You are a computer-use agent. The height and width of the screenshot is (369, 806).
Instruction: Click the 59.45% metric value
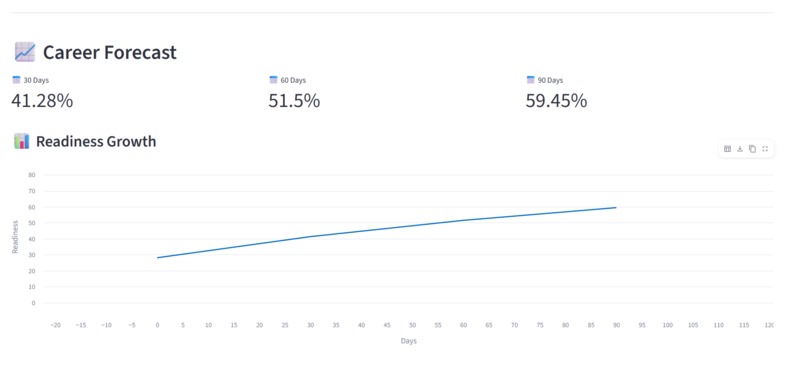pos(556,101)
